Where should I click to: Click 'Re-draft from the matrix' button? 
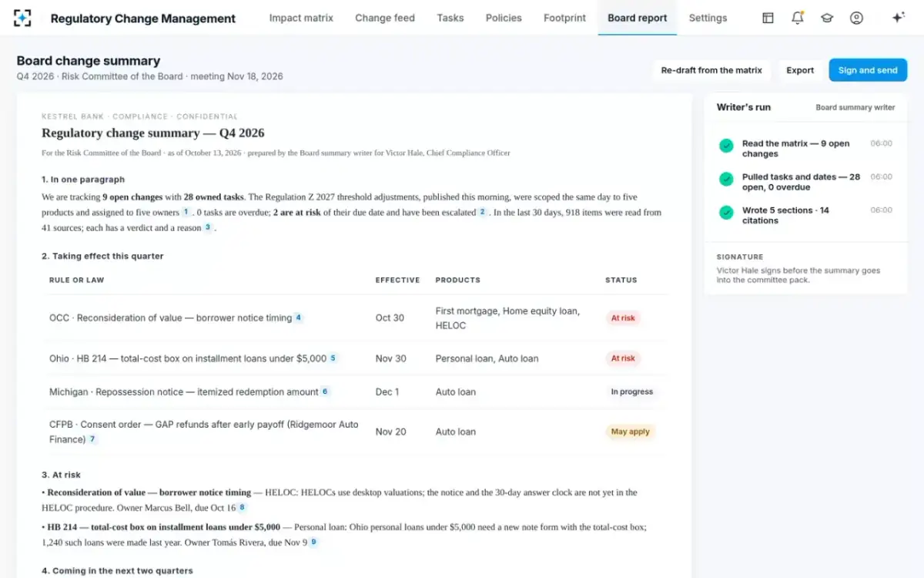pos(711,70)
